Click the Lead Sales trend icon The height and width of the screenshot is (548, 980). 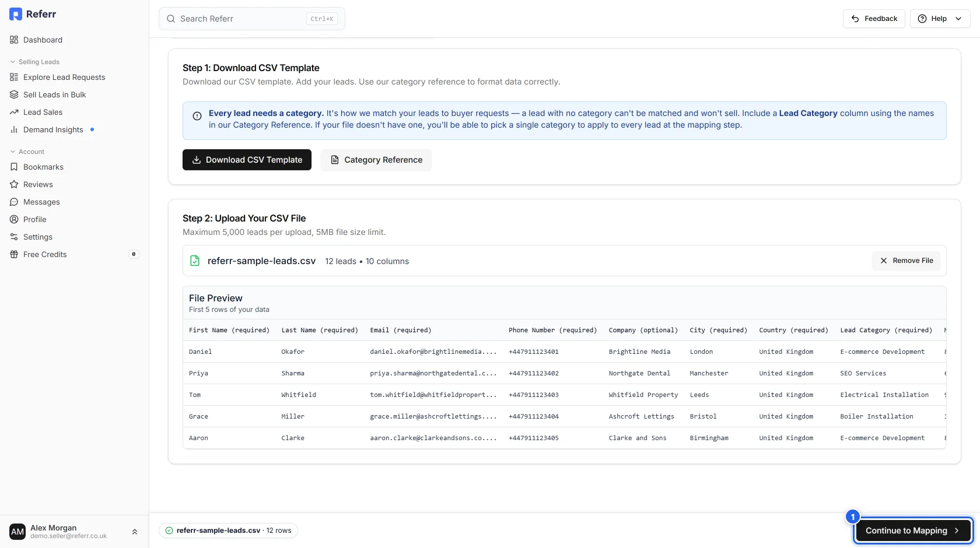pos(14,112)
